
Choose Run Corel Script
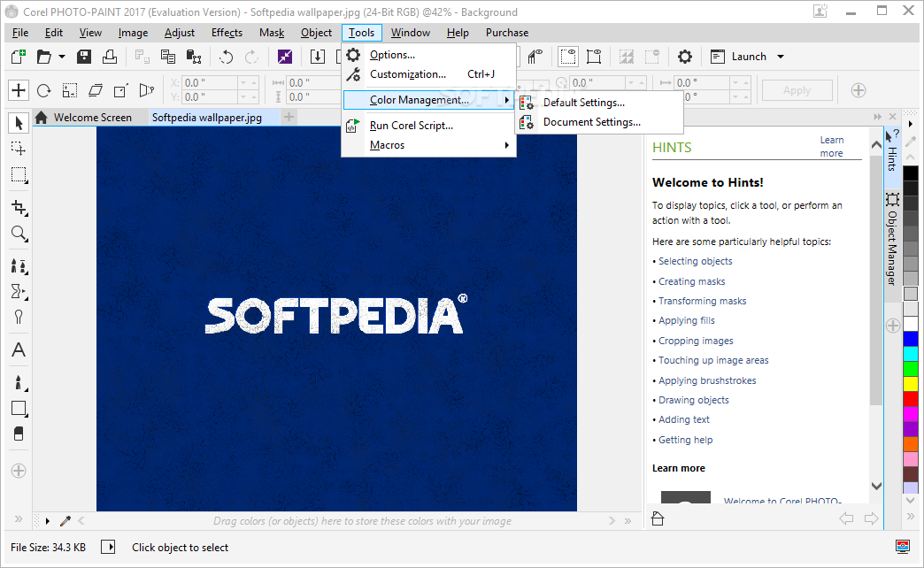[x=429, y=126]
